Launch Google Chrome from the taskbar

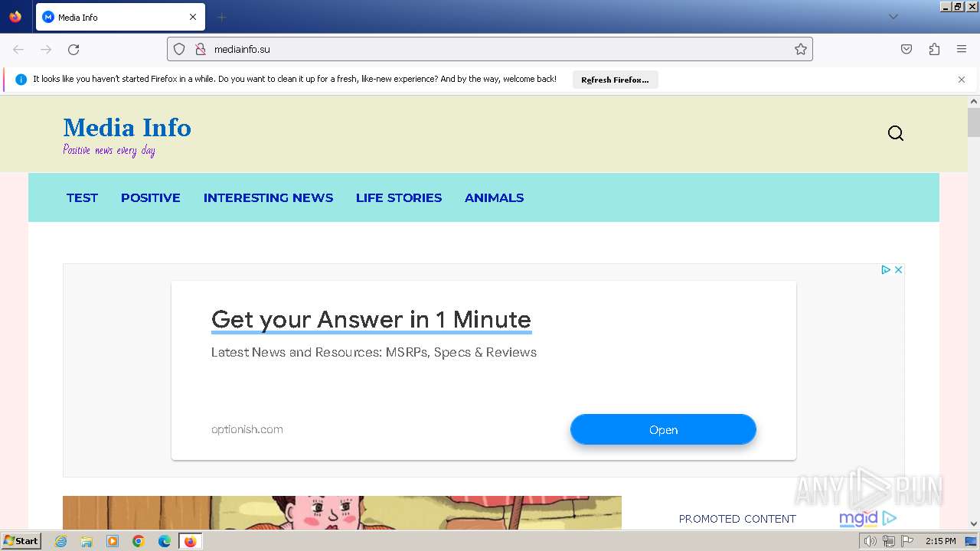(x=139, y=541)
